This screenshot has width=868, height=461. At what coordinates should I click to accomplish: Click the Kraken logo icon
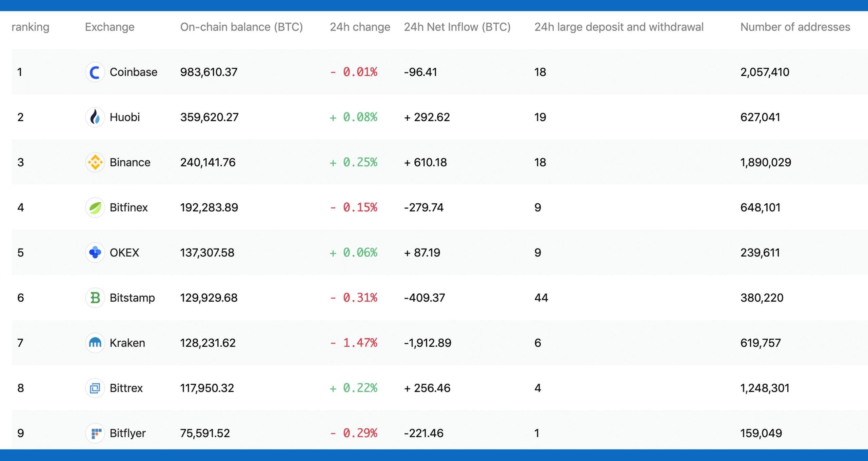95,343
